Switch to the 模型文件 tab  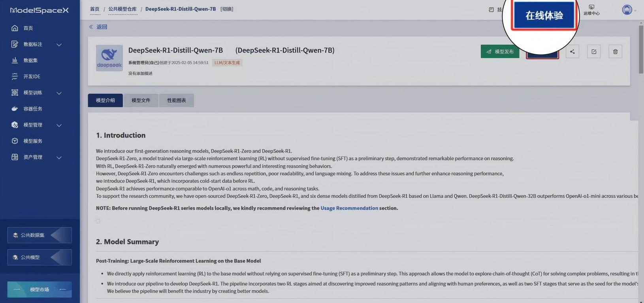tap(141, 100)
